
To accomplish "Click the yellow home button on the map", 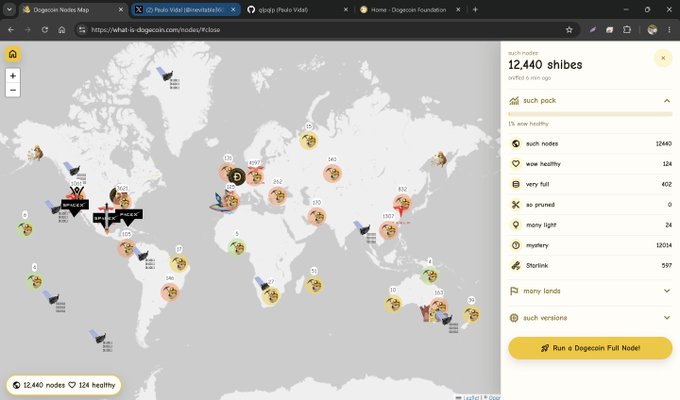I will tap(13, 54).
